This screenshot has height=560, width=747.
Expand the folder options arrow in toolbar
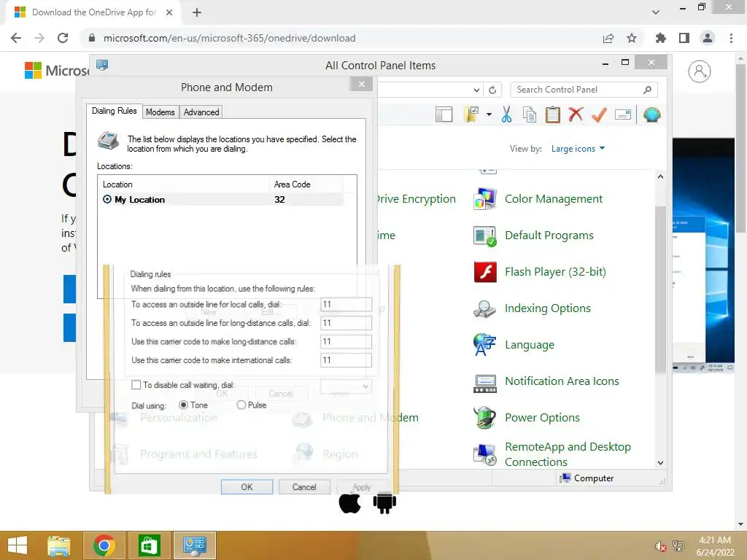point(489,114)
